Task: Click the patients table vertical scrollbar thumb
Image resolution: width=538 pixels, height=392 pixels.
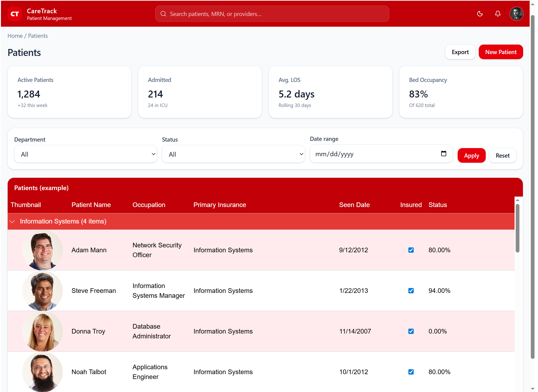Action: (x=517, y=228)
